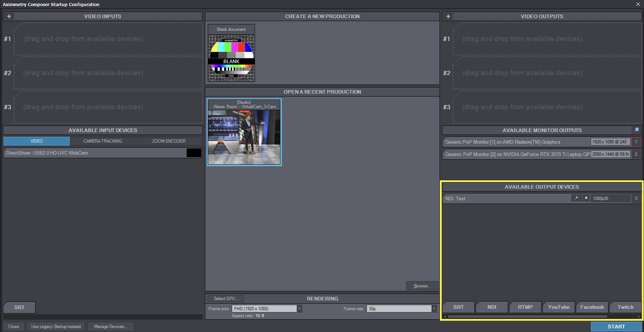
Task: Close the Startup Configuration window
Action: pos(638,4)
